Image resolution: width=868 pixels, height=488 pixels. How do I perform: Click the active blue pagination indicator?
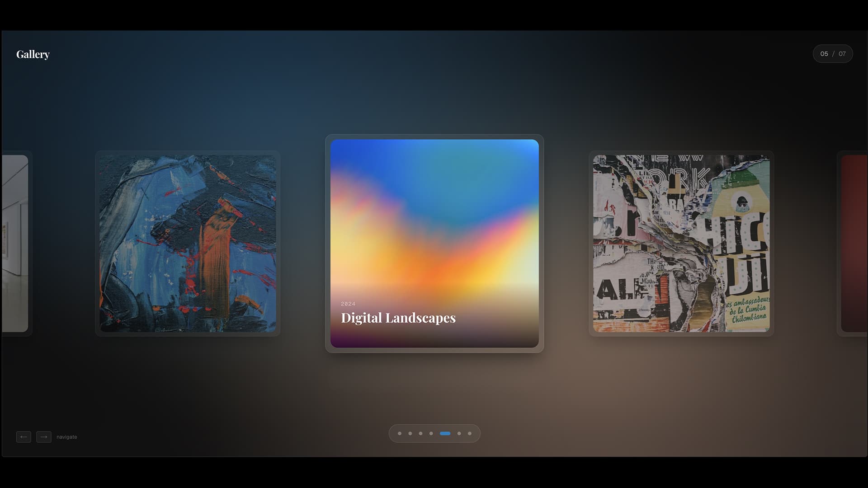click(445, 433)
